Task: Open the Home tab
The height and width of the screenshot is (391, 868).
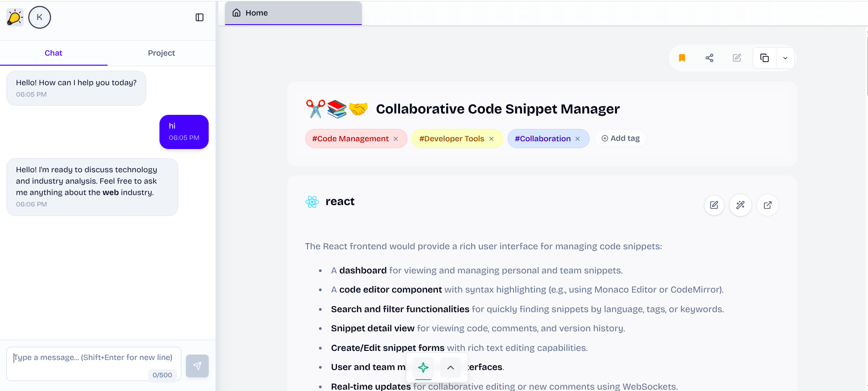Action: 293,13
